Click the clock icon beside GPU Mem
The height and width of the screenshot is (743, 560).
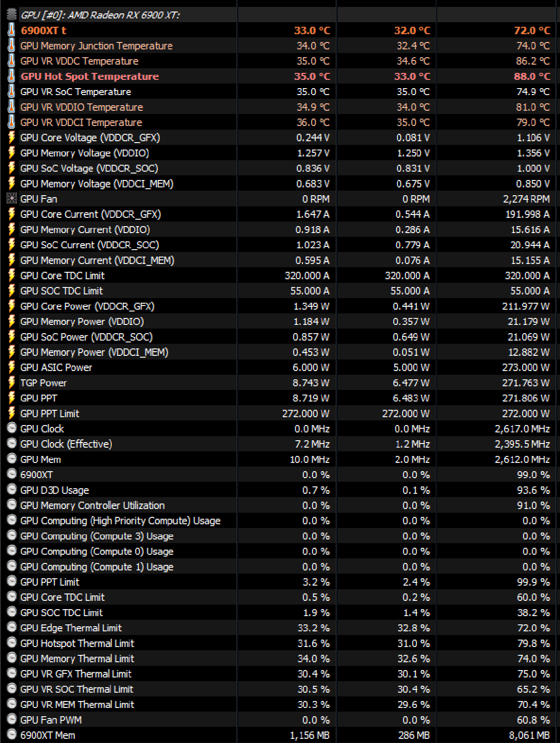click(12, 458)
